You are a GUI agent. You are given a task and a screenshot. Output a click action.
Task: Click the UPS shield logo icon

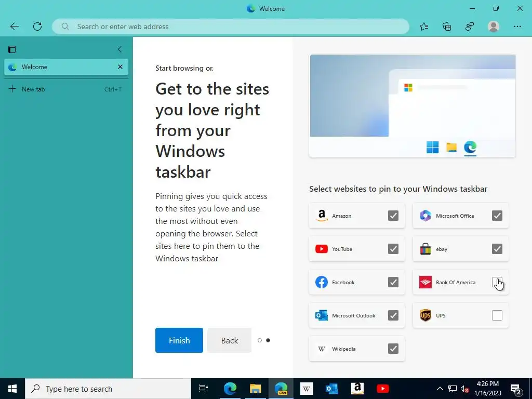click(425, 315)
